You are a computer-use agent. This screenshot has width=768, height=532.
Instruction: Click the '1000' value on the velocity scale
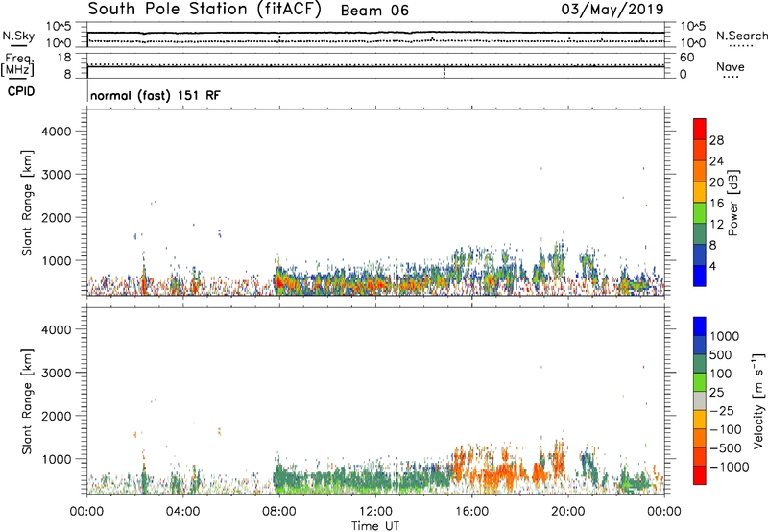point(725,336)
